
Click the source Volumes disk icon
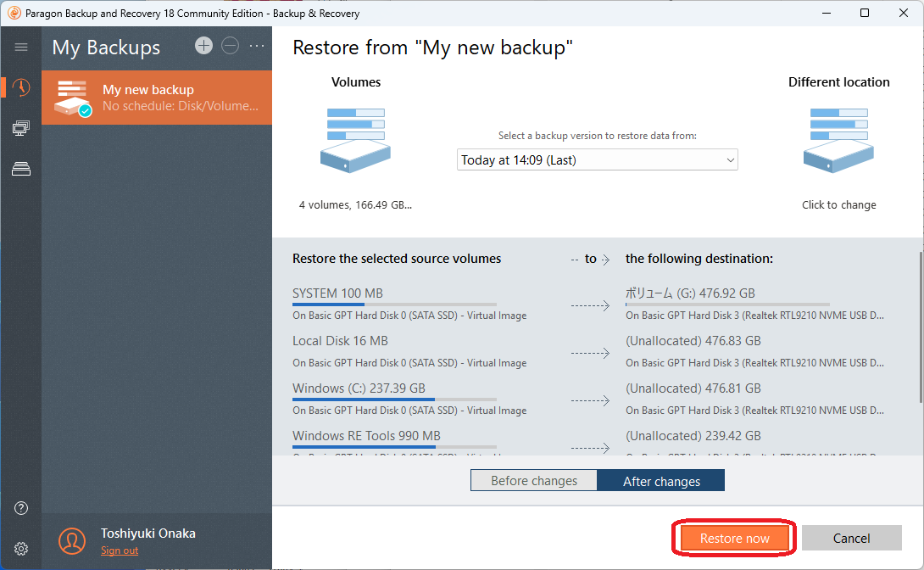point(355,139)
